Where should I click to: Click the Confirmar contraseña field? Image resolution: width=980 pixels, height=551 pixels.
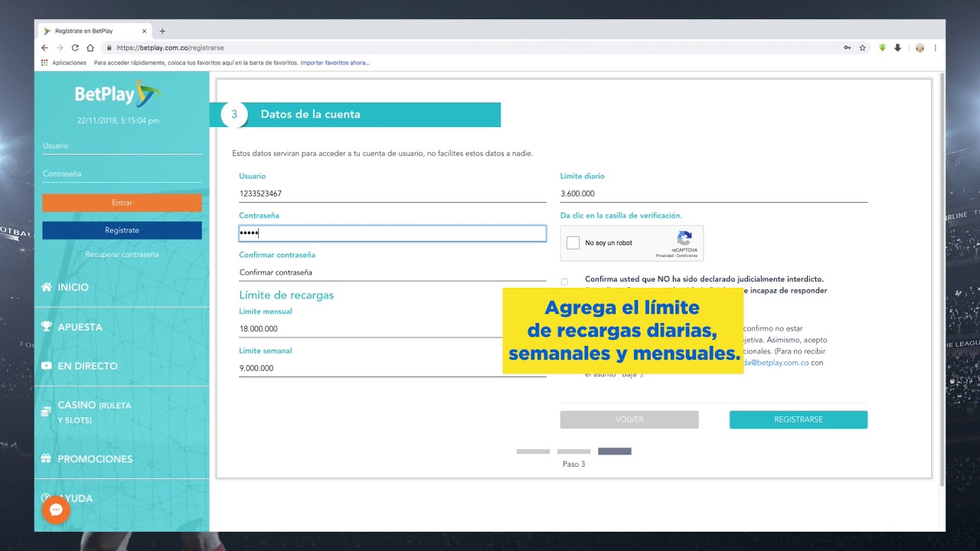[x=392, y=272]
